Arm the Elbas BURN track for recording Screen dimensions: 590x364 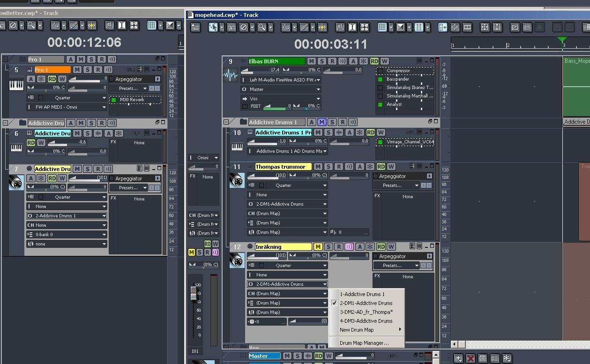pyautogui.click(x=332, y=61)
